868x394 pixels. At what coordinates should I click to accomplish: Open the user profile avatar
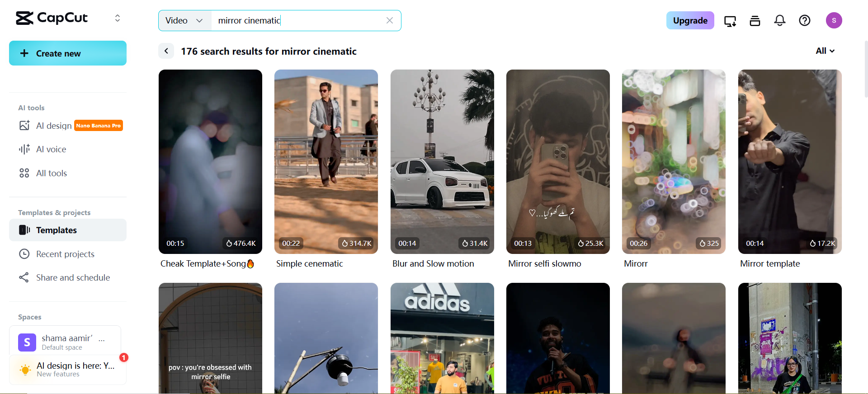pos(834,20)
